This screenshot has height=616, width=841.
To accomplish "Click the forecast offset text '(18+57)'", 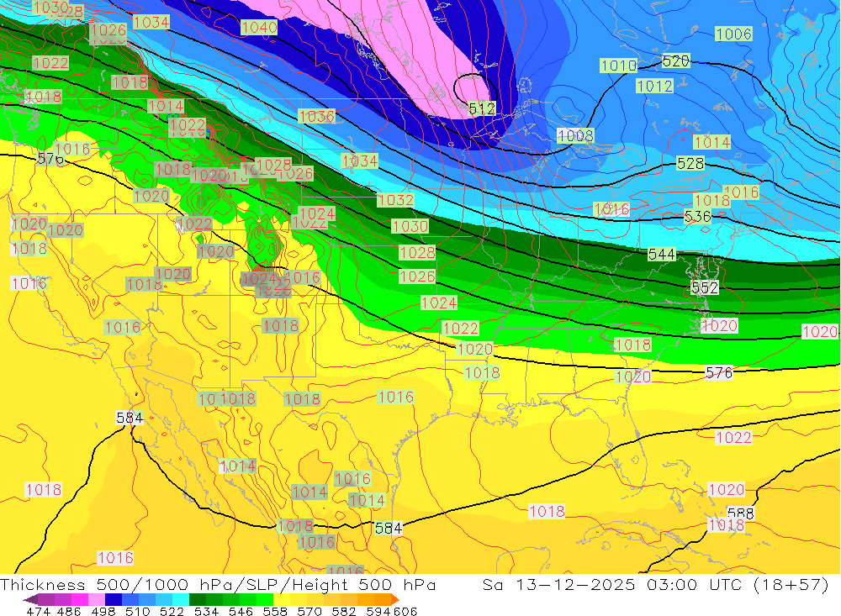I will (x=791, y=584).
